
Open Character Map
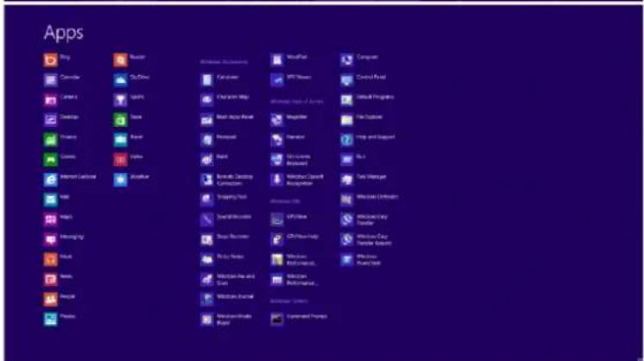click(225, 99)
